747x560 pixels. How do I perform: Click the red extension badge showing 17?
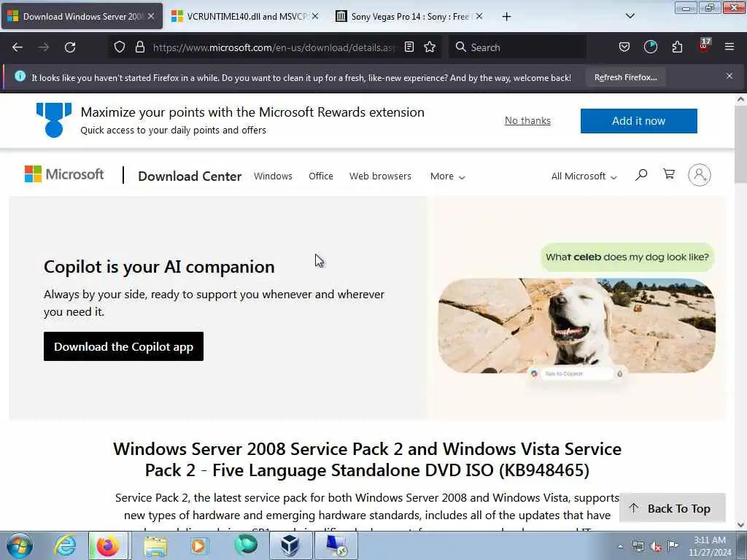(704, 46)
